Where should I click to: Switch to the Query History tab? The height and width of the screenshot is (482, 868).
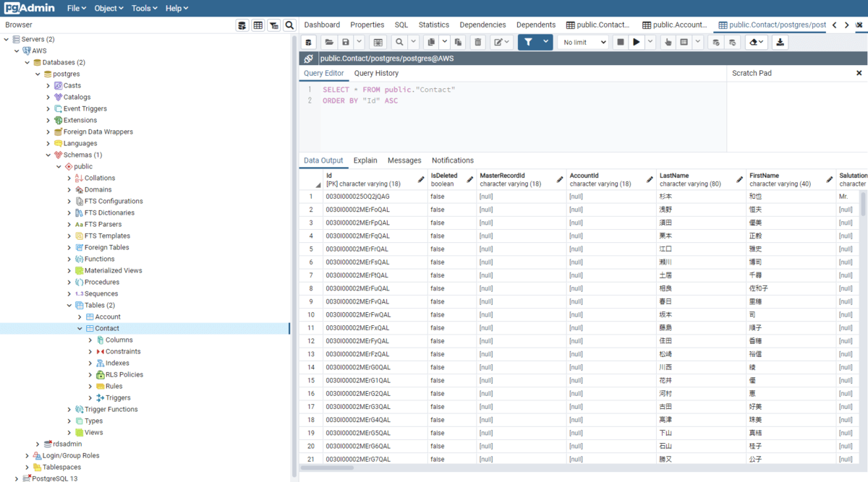[376, 74]
